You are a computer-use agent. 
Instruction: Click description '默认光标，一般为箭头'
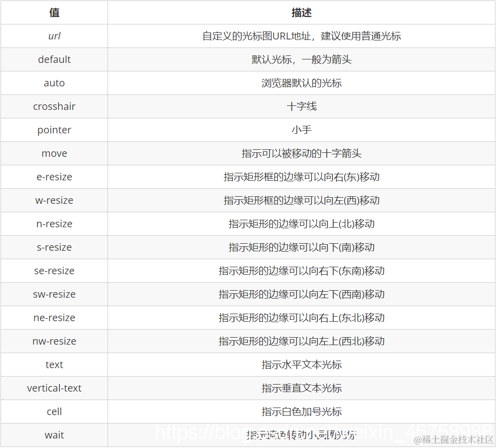(x=301, y=59)
